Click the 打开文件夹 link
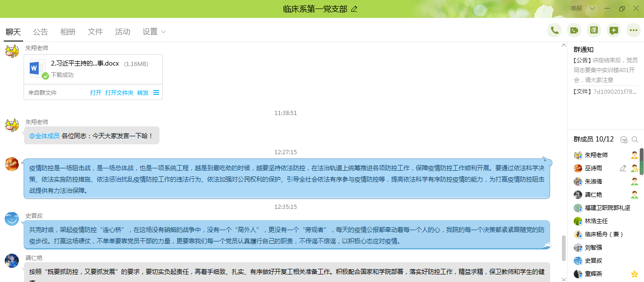 click(x=119, y=92)
